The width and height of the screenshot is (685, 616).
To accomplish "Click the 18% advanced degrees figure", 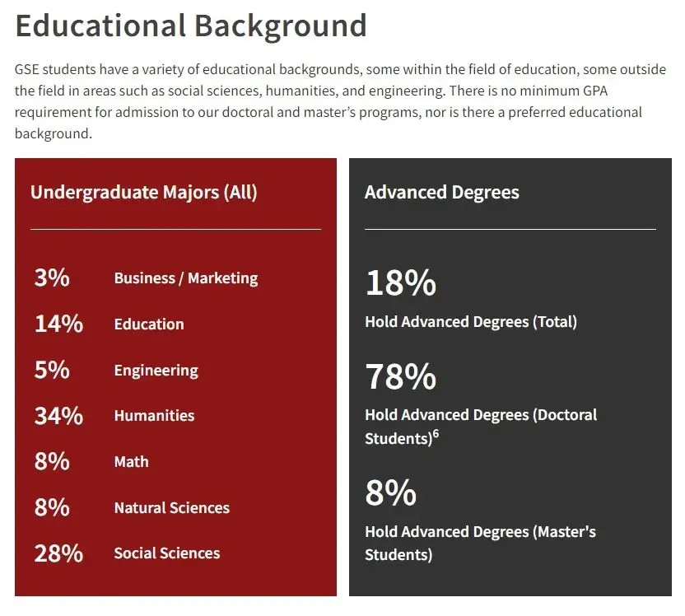I will [400, 283].
